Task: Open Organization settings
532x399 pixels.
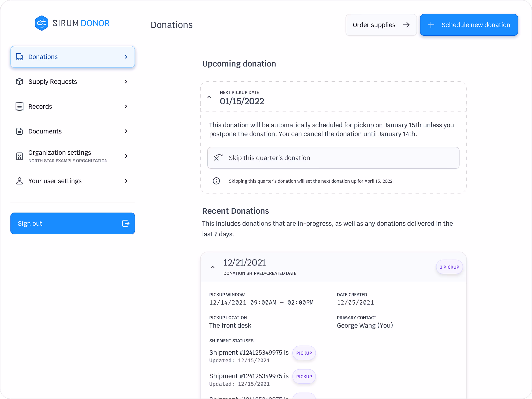Action: coord(73,156)
